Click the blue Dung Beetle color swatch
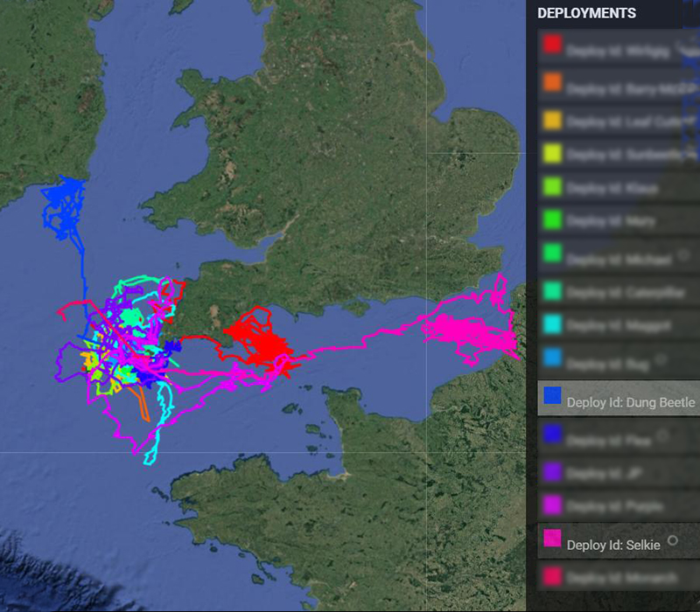The image size is (700, 612). click(x=552, y=396)
